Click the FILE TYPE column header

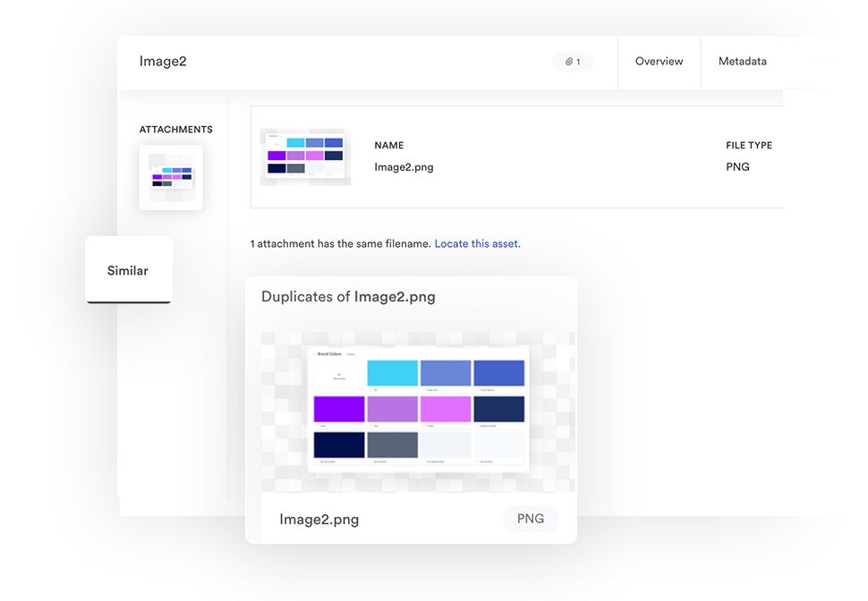click(749, 146)
